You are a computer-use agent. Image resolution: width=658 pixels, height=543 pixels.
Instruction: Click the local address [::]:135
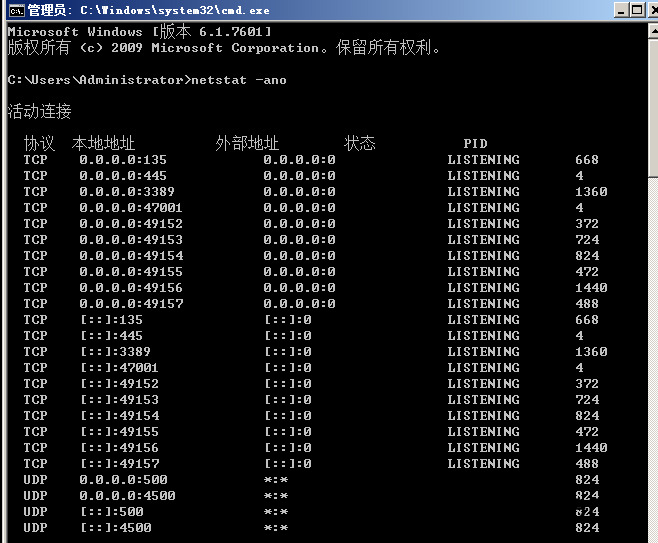pos(112,320)
